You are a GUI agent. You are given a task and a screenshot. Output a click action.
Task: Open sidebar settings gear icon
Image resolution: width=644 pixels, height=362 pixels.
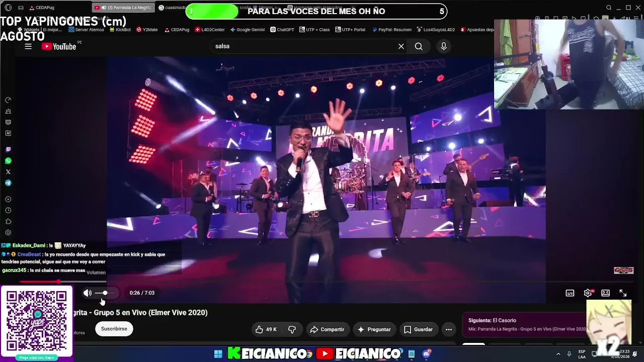tap(8, 233)
